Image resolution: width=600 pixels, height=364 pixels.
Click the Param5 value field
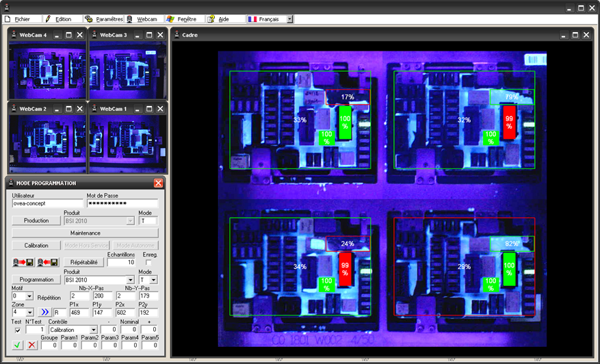coord(150,346)
